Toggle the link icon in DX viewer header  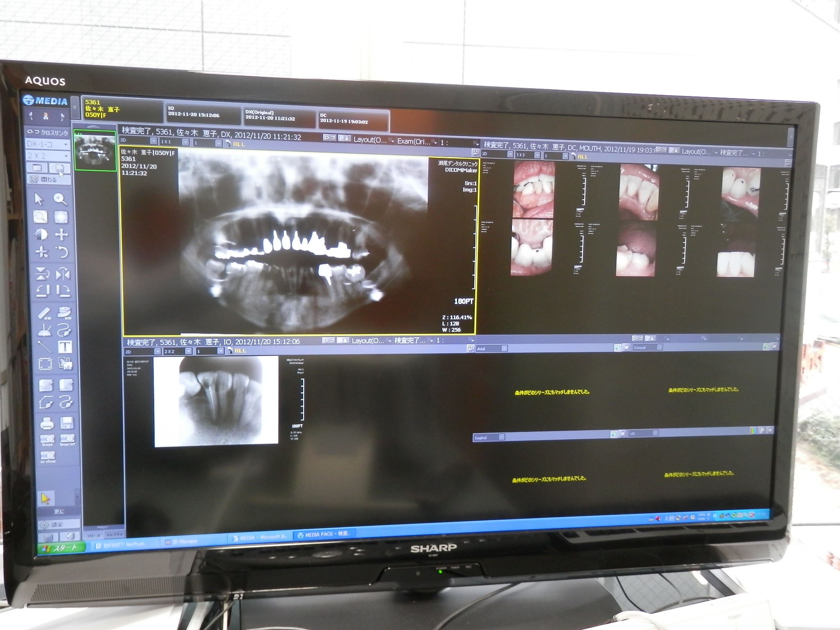click(x=329, y=138)
